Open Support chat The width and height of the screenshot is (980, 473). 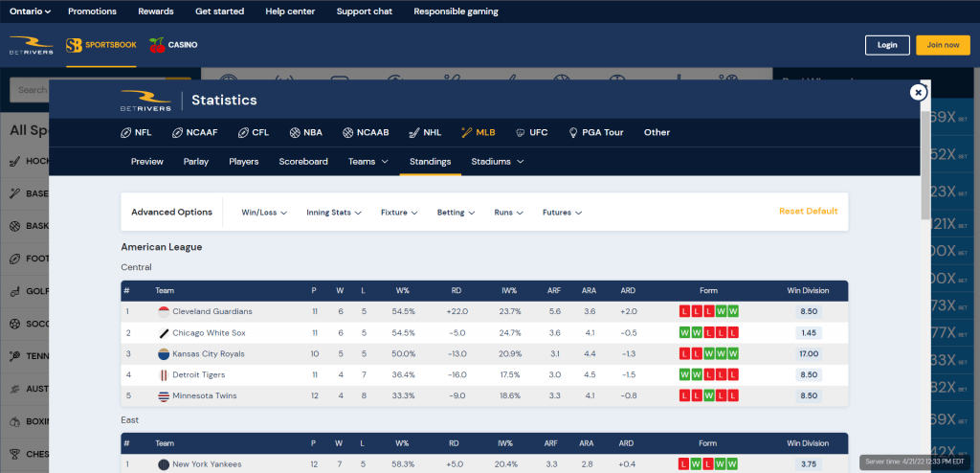pyautogui.click(x=365, y=11)
